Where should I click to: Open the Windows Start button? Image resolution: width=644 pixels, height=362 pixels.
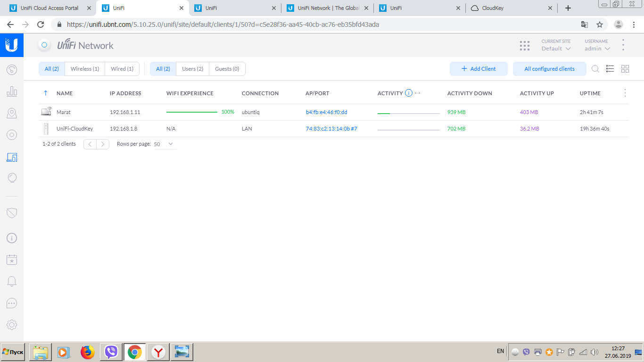13,352
